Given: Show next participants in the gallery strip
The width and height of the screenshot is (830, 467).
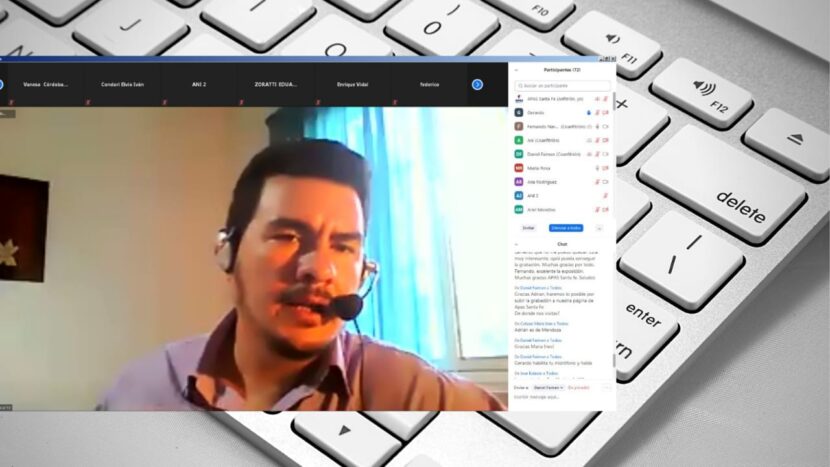Looking at the screenshot, I should click(x=477, y=85).
